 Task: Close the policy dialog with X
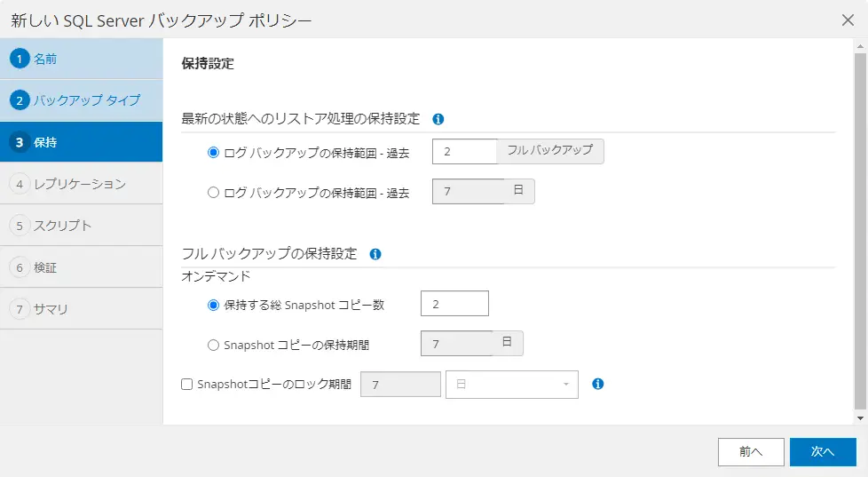(x=848, y=20)
